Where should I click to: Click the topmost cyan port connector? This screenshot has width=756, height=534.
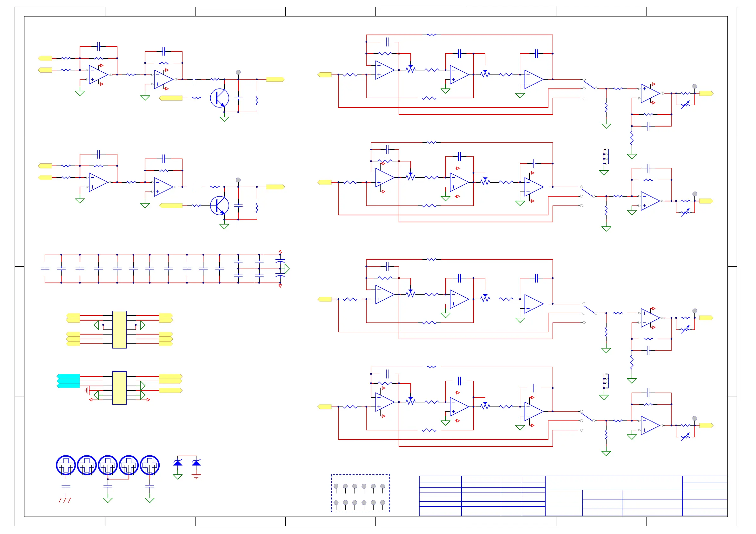(x=69, y=376)
